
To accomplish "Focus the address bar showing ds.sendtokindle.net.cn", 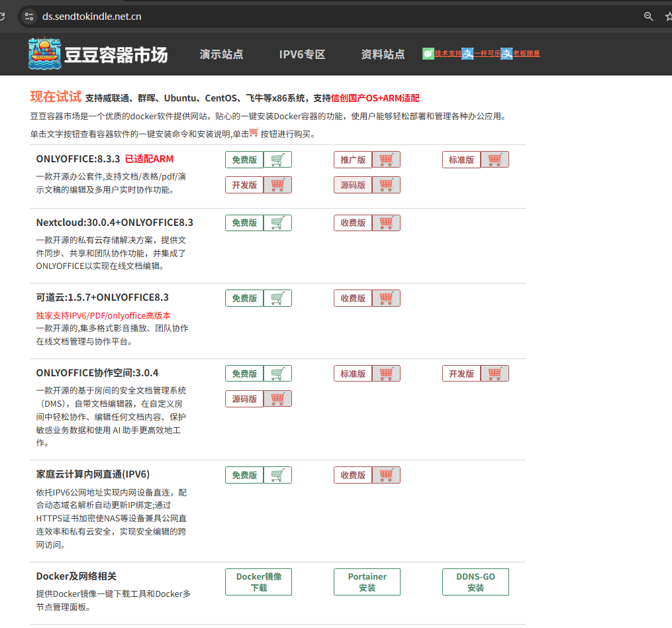I will tap(92, 17).
